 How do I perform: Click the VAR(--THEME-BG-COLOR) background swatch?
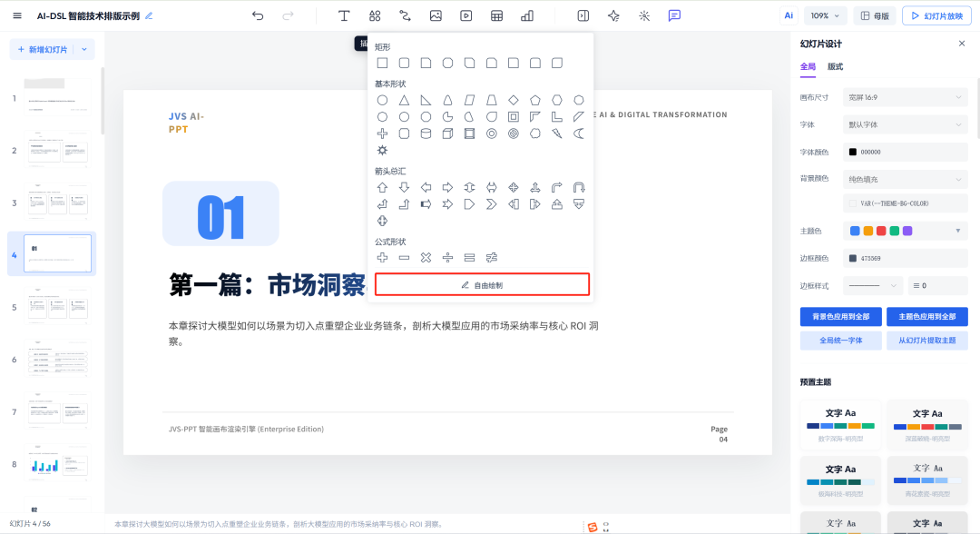pos(852,203)
